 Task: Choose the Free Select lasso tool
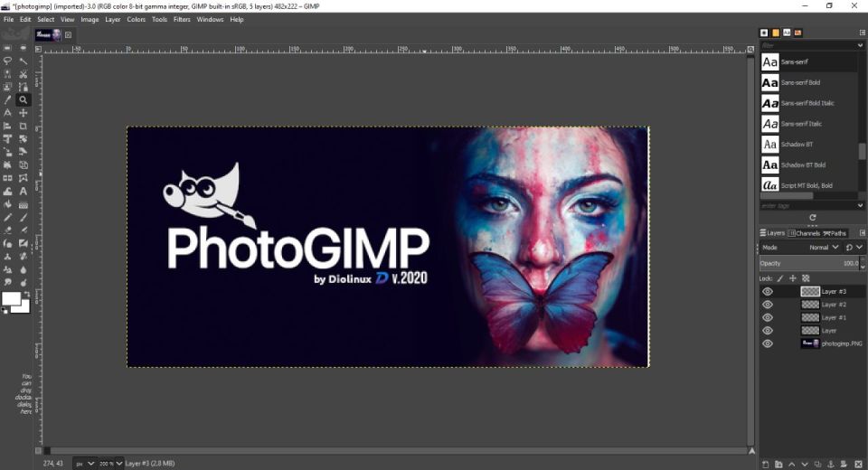[x=8, y=61]
